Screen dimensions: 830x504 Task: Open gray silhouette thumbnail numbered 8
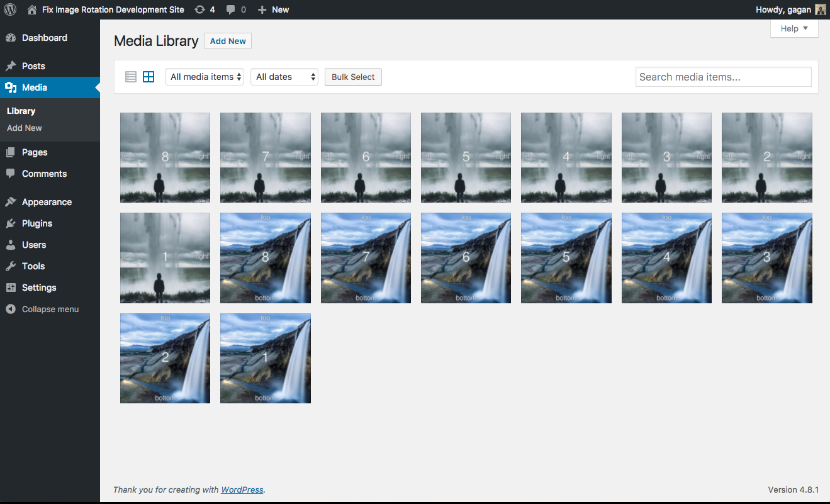coord(165,157)
